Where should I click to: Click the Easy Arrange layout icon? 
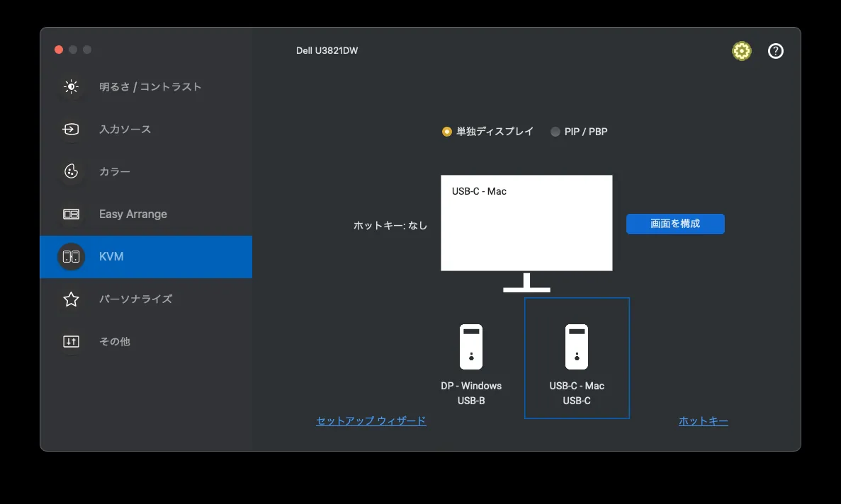71,214
